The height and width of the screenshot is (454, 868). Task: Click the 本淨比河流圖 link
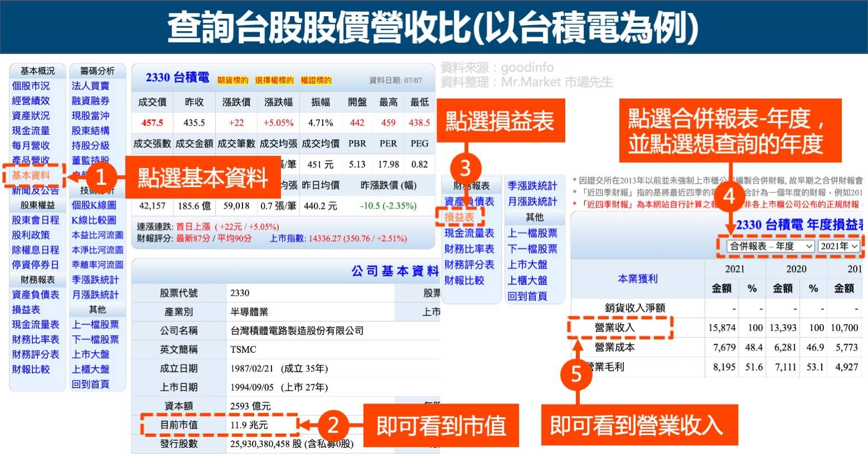(98, 250)
